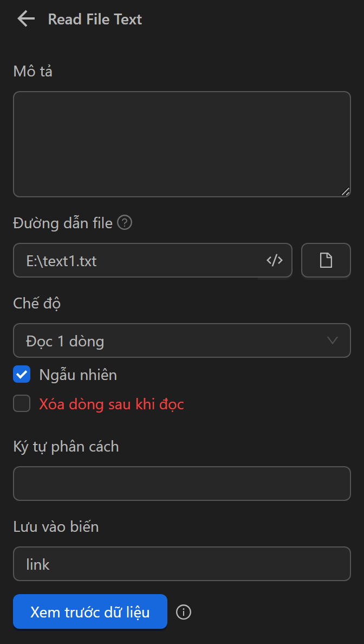The width and height of the screenshot is (364, 644).
Task: Click the Read File Text title
Action: [x=95, y=19]
